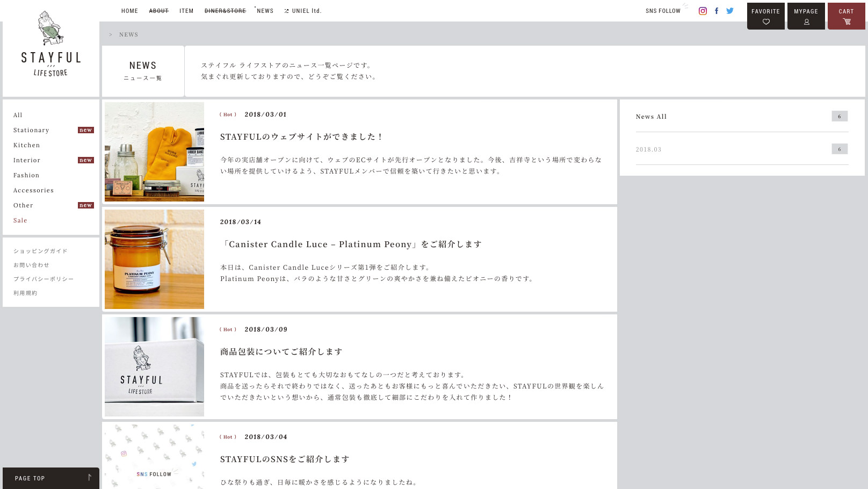Open the Favorite heart button
Image resolution: width=868 pixels, height=489 pixels.
click(x=766, y=16)
